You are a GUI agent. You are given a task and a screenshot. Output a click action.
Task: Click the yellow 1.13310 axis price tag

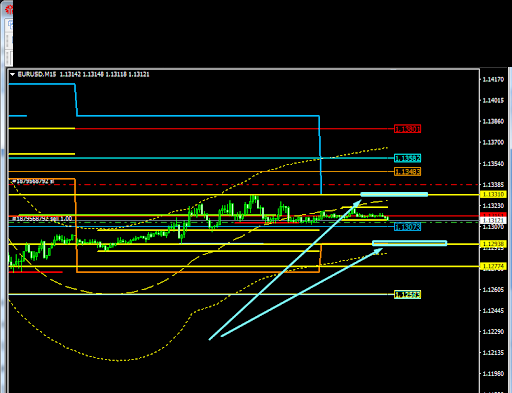pos(493,194)
